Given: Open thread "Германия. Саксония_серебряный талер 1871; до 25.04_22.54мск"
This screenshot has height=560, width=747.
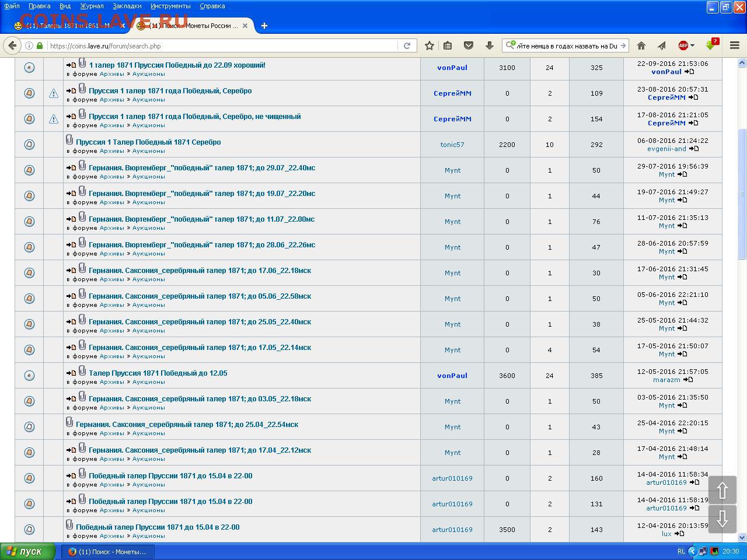Looking at the screenshot, I should pyautogui.click(x=187, y=424).
